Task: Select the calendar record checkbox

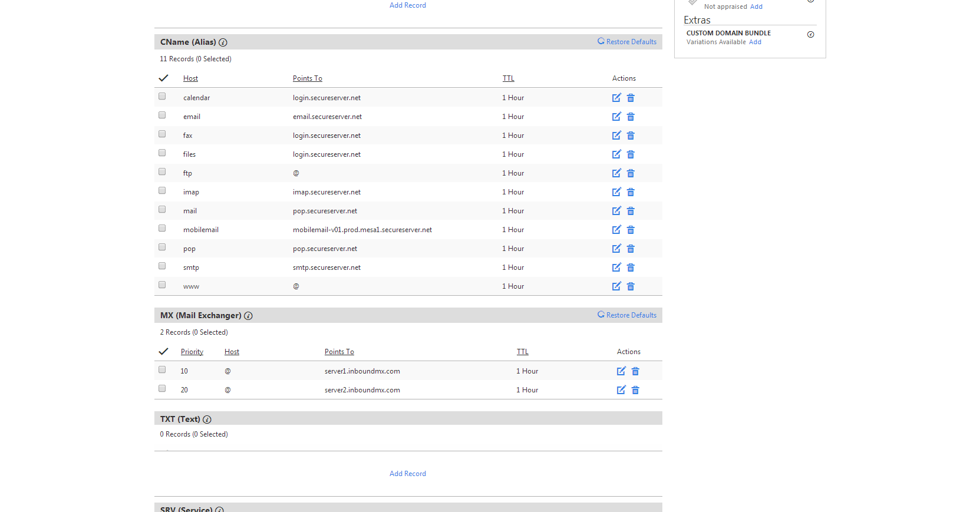Action: (x=162, y=96)
